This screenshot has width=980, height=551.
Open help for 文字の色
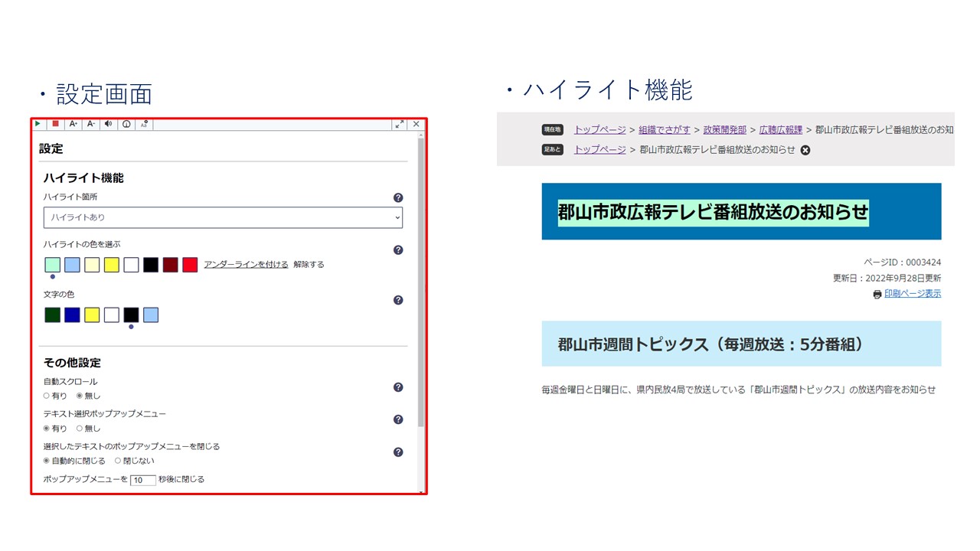(x=398, y=300)
